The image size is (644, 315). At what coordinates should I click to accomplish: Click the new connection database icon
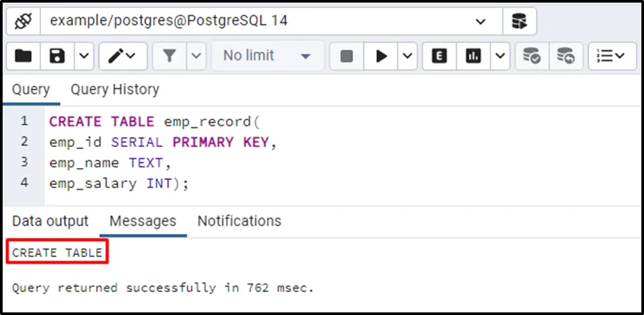tap(519, 21)
